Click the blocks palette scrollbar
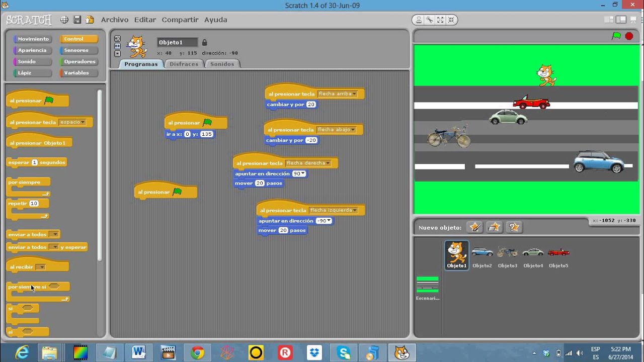 coord(100,175)
